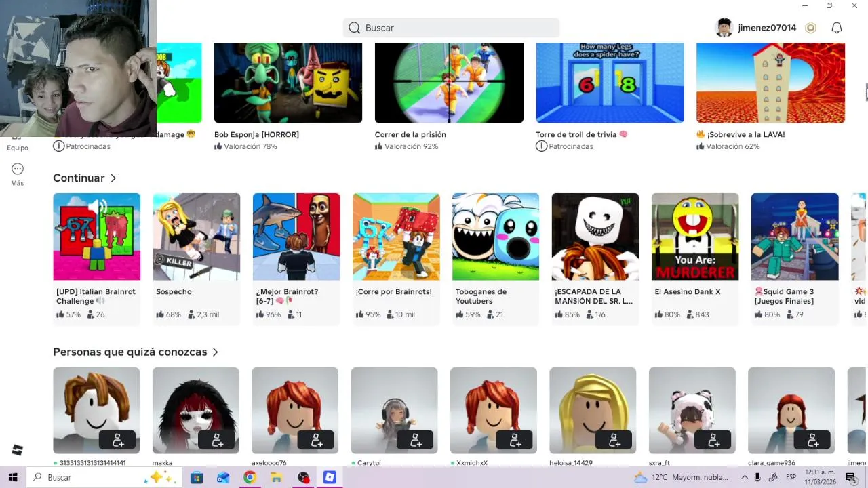This screenshot has height=488, width=868.
Task: Open Bob Esponja [HORROR] game thumbnail
Action: (288, 83)
